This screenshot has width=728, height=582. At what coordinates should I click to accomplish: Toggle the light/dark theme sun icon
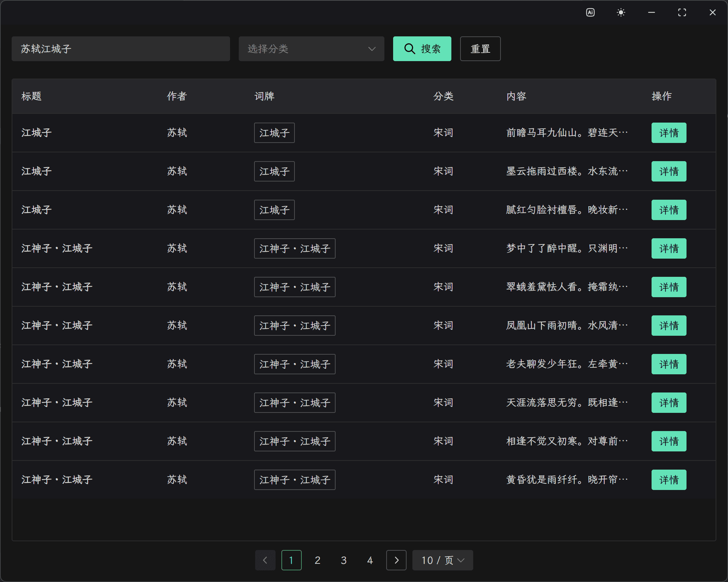[621, 12]
